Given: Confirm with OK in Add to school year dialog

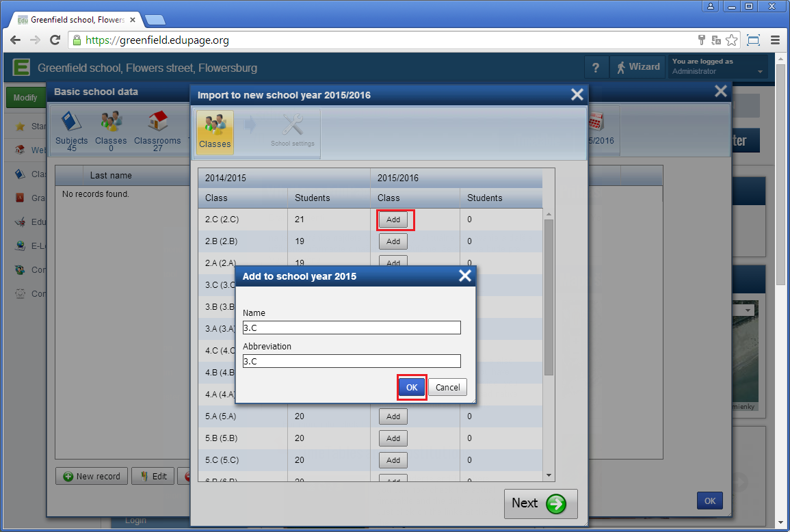Looking at the screenshot, I should click(x=412, y=388).
